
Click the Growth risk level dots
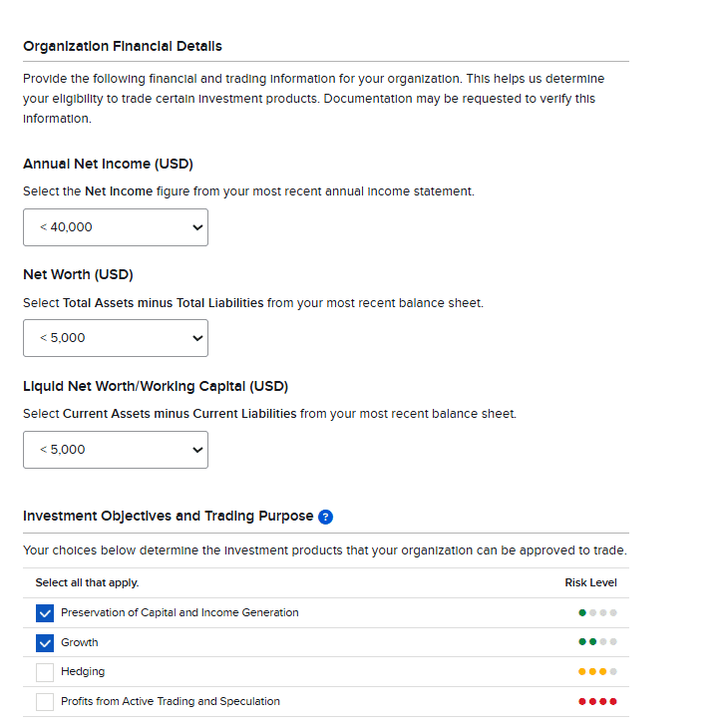click(x=597, y=641)
